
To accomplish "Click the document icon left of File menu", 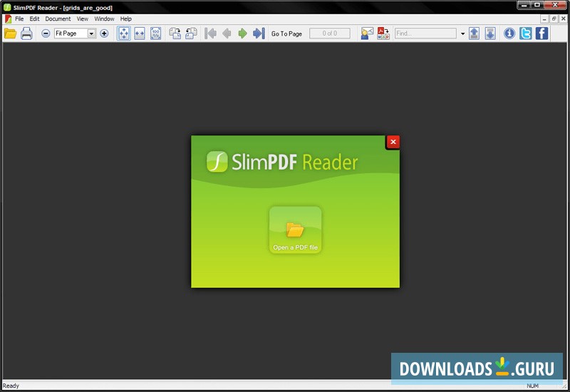I will pos(8,19).
